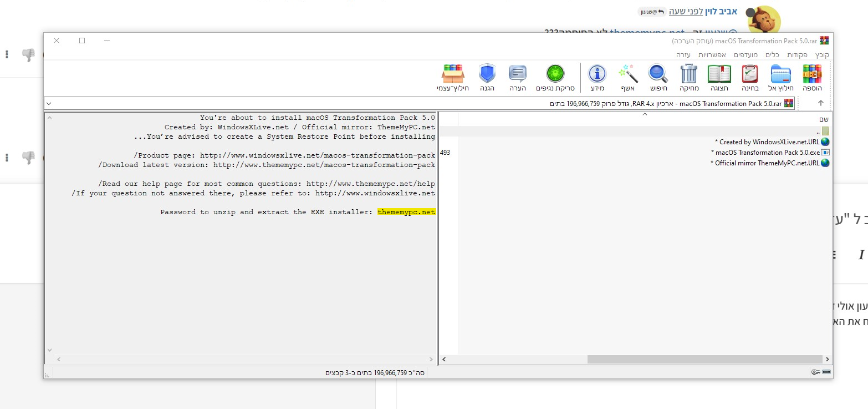Launch the אשף (Wizard) wand icon

pos(628,78)
